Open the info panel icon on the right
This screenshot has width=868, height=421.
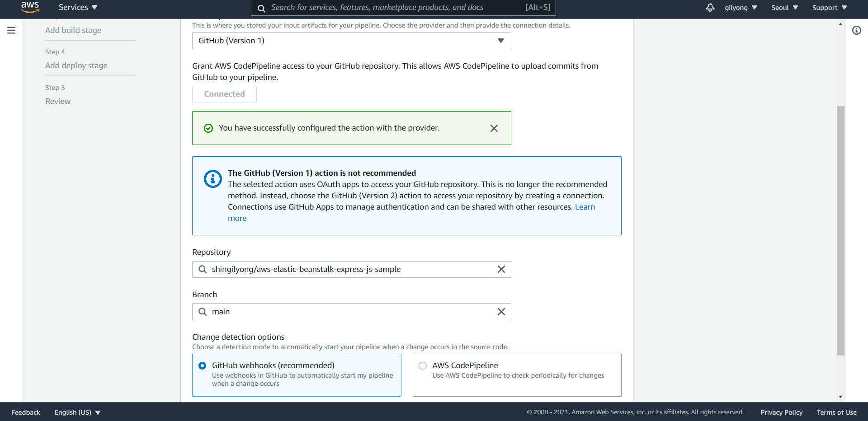(856, 30)
